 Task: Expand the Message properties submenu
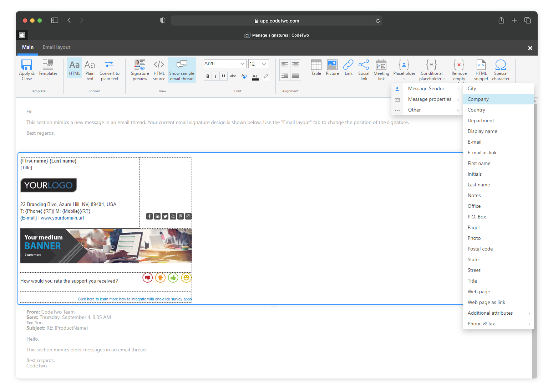click(x=430, y=99)
